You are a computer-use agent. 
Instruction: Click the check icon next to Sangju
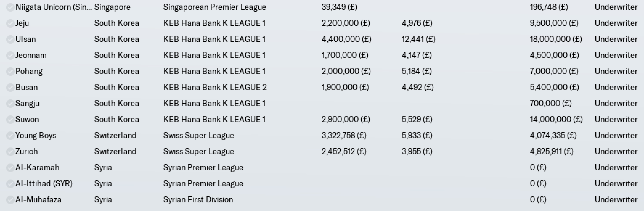pos(10,103)
